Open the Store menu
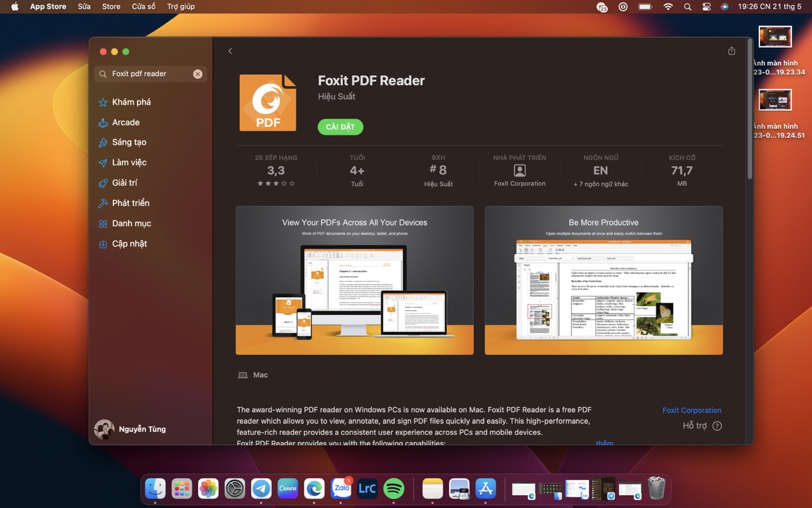 (111, 6)
